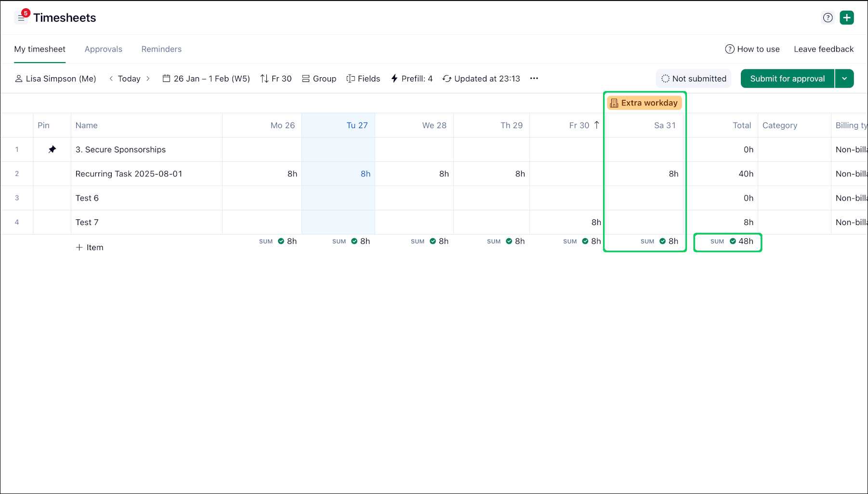Go to the next week arrow
This screenshot has width=868, height=494.
tap(148, 79)
